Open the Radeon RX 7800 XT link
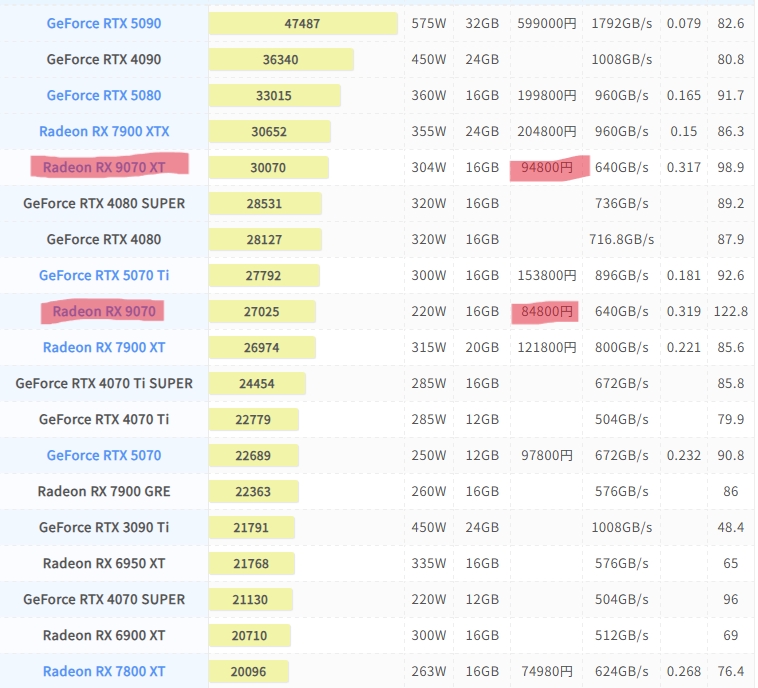758x688 pixels. tap(104, 672)
